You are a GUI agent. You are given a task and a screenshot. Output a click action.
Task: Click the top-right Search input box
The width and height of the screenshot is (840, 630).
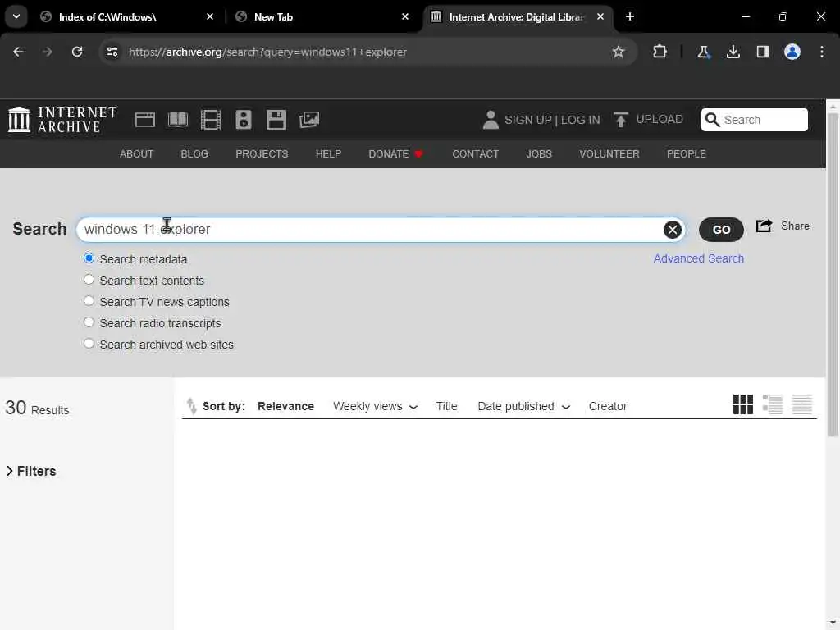coord(755,120)
